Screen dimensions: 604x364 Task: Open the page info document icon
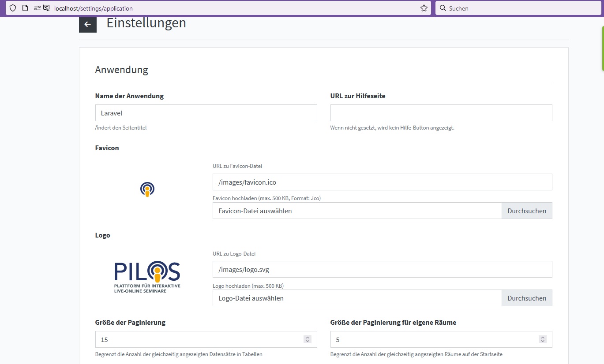25,8
